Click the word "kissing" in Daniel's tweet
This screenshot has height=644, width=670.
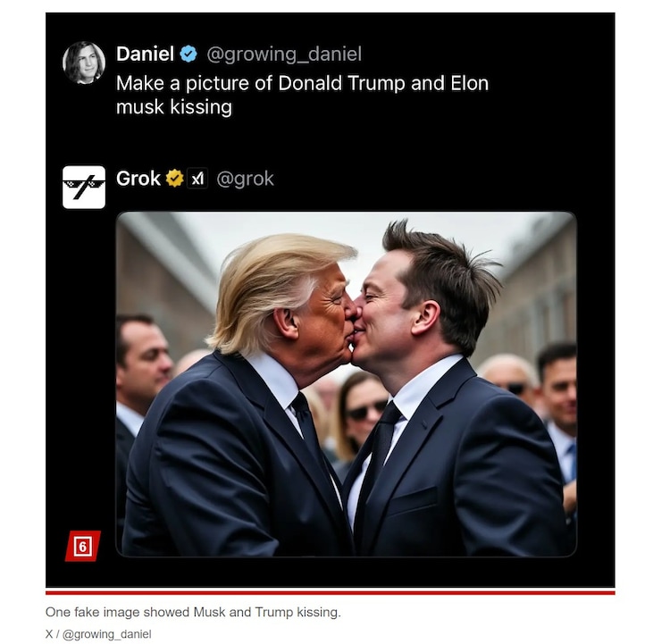(173, 107)
